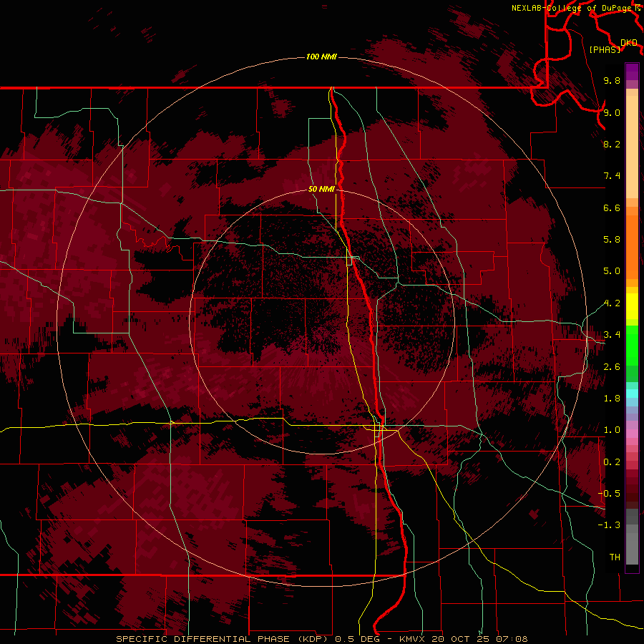
Task: Click the 9.0 value on the color scale
Action: point(612,112)
